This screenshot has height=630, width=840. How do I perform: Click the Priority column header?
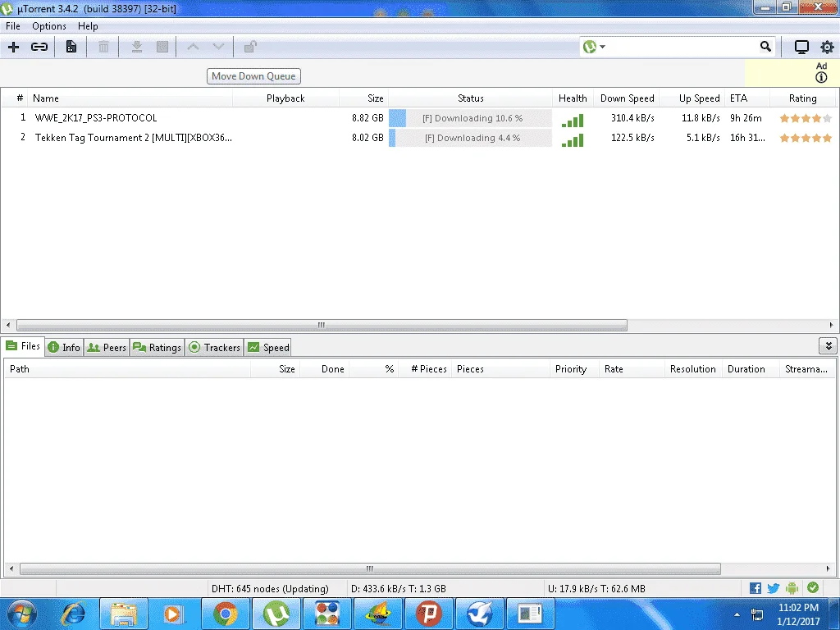tap(573, 369)
